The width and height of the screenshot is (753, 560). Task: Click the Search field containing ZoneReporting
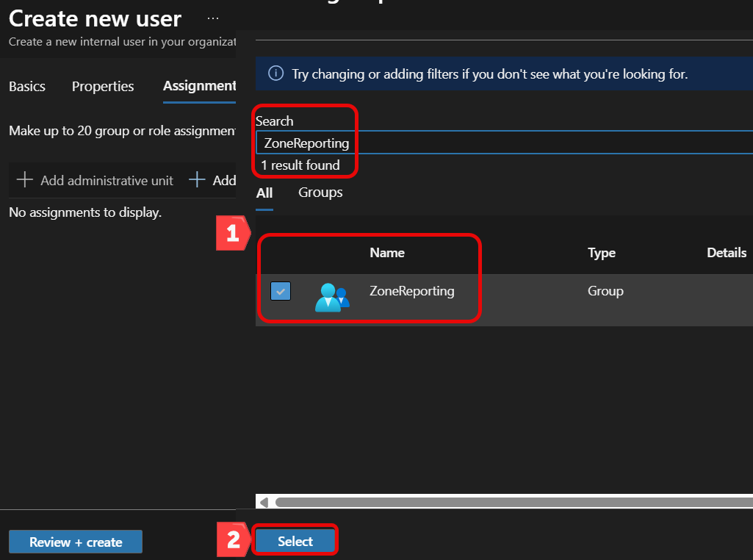tap(504, 143)
